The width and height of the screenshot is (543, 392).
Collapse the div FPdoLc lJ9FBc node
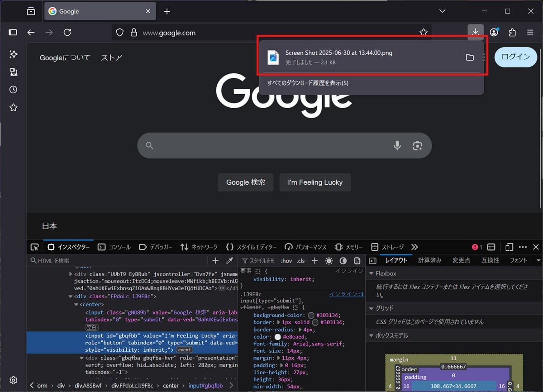[x=71, y=296]
